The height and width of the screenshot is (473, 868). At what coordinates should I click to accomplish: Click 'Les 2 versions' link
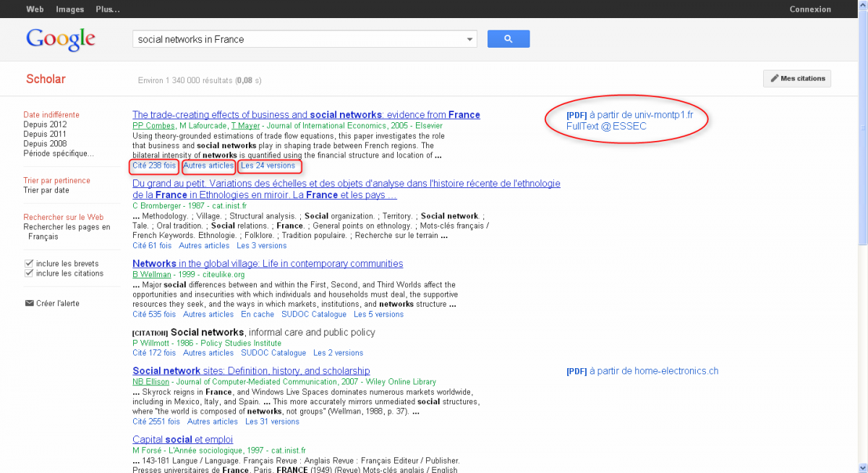(x=339, y=353)
